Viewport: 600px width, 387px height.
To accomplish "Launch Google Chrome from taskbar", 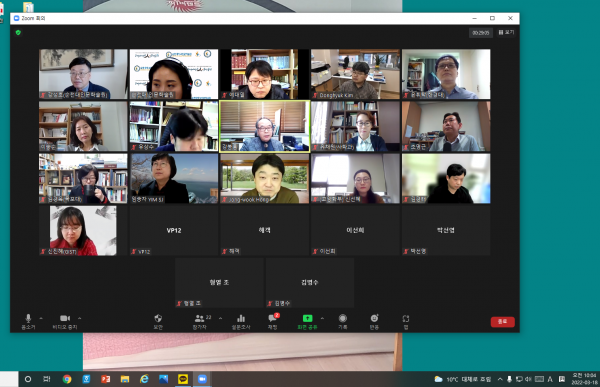I will [67, 379].
